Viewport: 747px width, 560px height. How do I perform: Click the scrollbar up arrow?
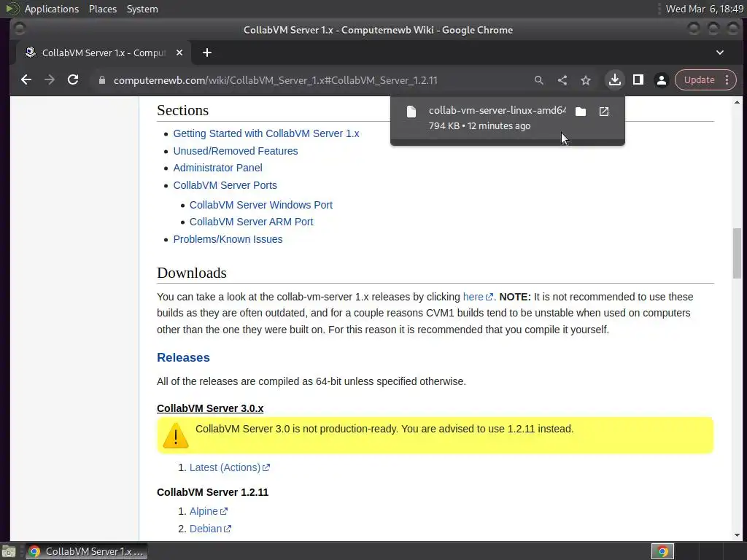[737, 102]
